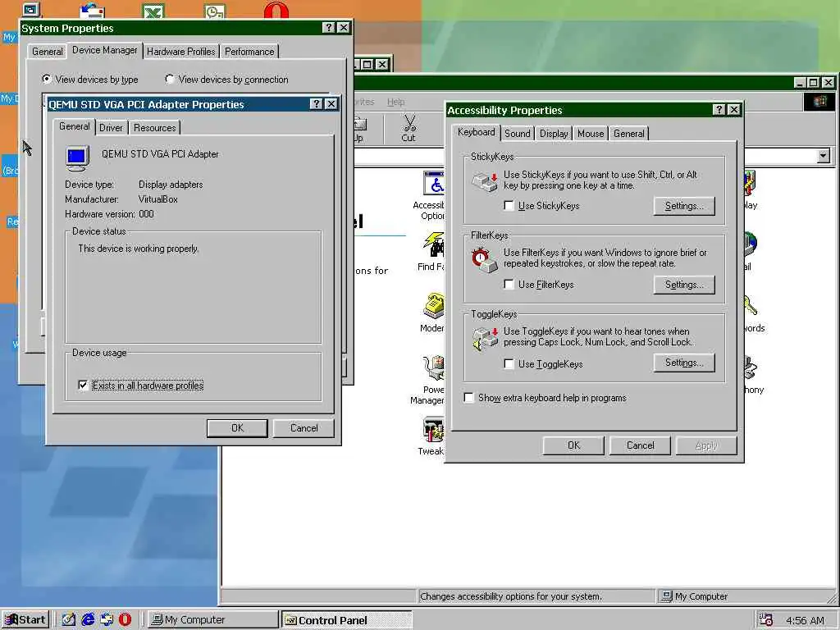Open FilterKeys Settings button
The image size is (840, 630).
pyautogui.click(x=684, y=285)
